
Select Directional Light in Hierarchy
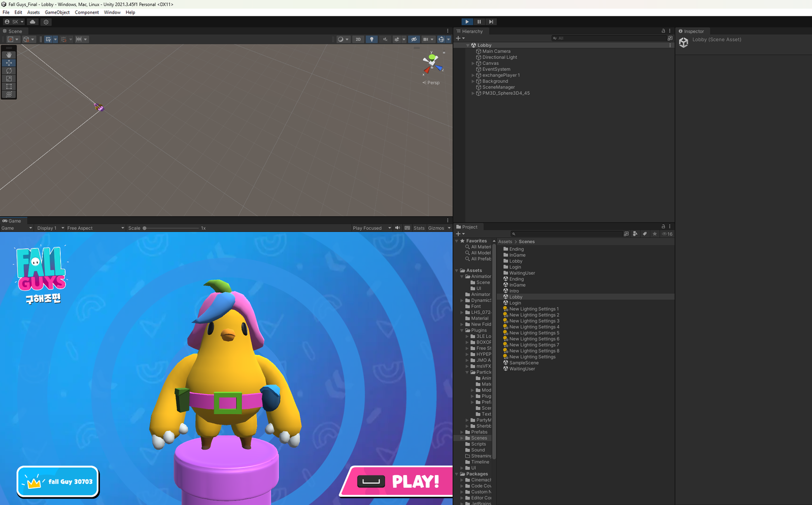499,57
